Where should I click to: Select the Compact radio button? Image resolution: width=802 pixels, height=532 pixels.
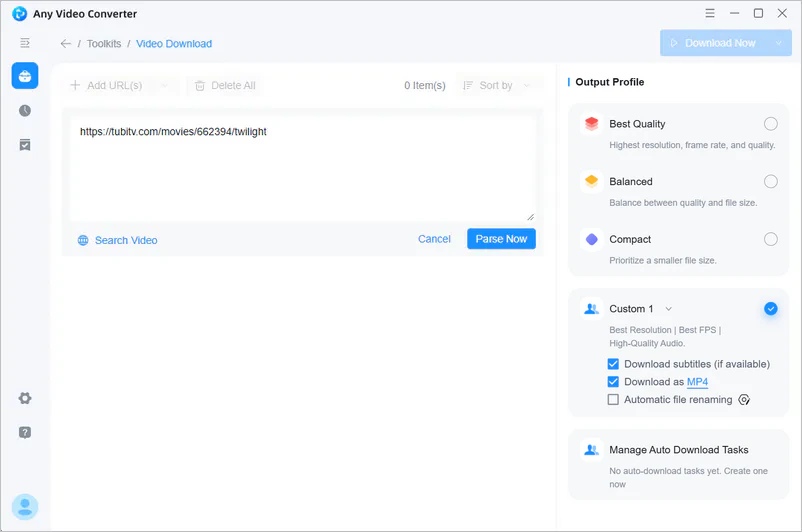tap(771, 239)
